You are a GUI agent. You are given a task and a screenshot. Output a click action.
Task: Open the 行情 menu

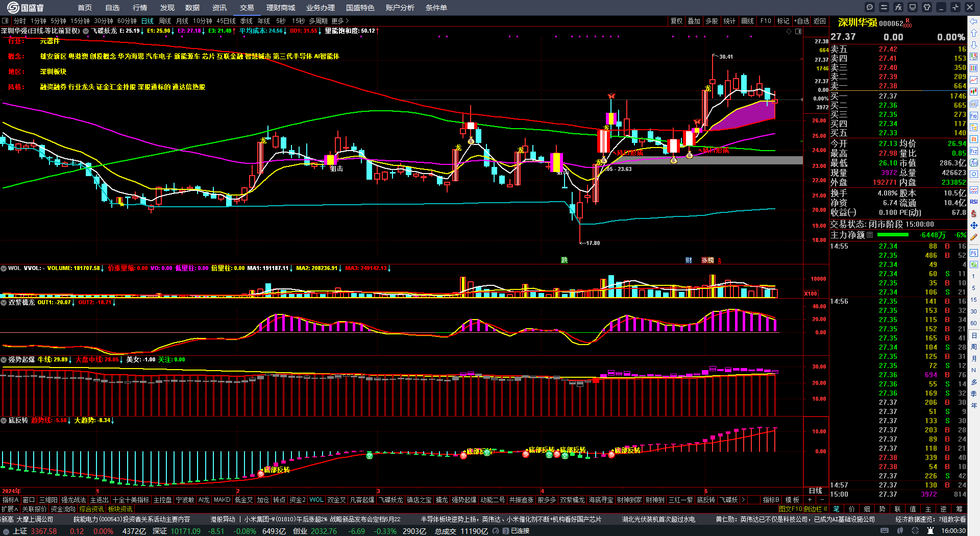coord(140,8)
